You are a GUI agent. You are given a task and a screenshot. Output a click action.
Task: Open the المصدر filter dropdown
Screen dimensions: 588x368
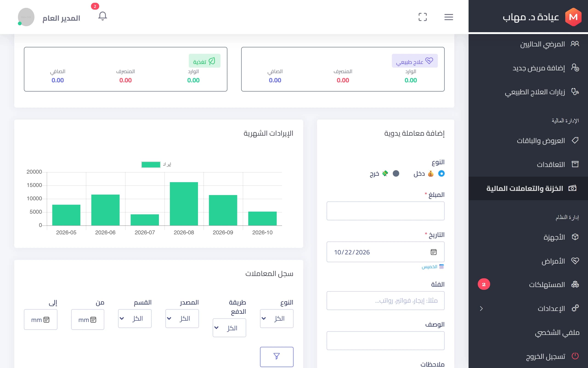pyautogui.click(x=182, y=318)
